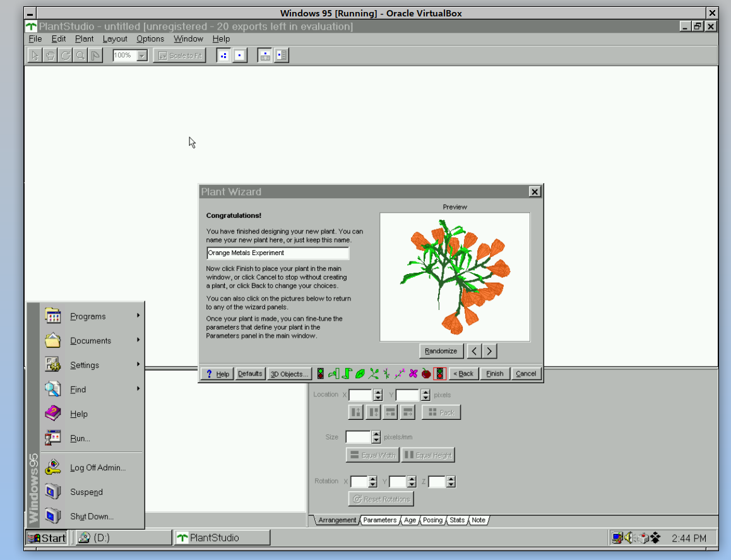Expand Find submenu in Start menu

pyautogui.click(x=92, y=390)
